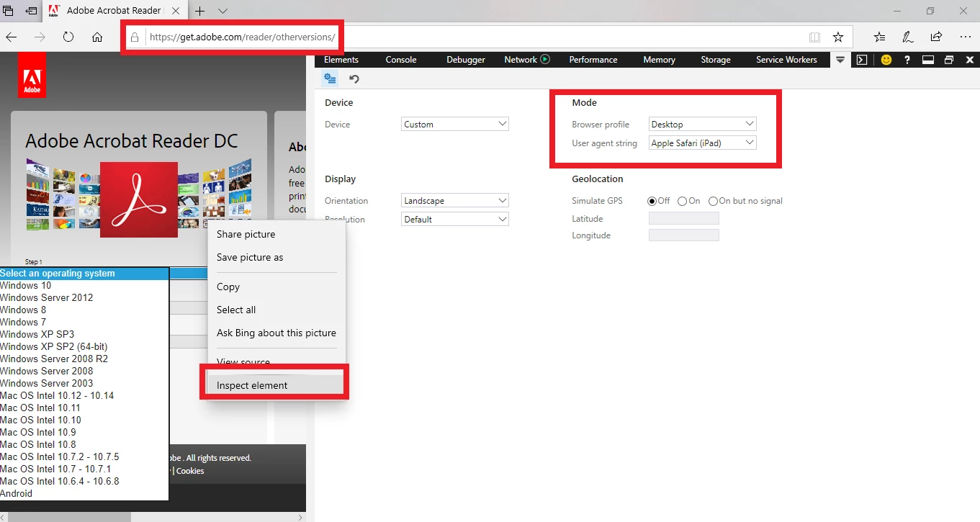Open the Device dropdown set to Custom
The height and width of the screenshot is (522, 980).
click(455, 125)
